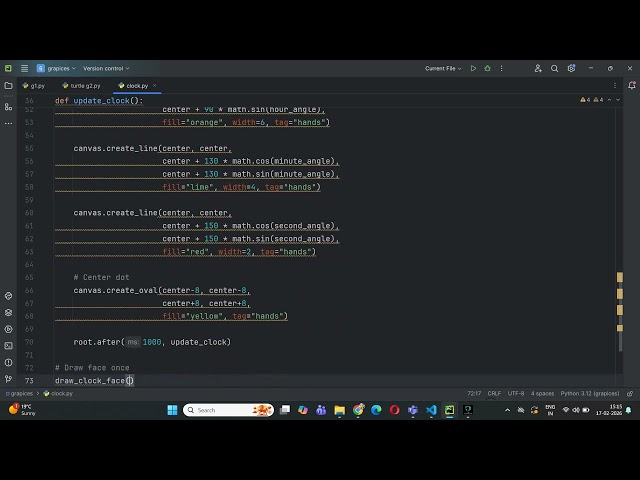Go to next highlighted problem arrow
The image size is (640, 480).
point(618,100)
